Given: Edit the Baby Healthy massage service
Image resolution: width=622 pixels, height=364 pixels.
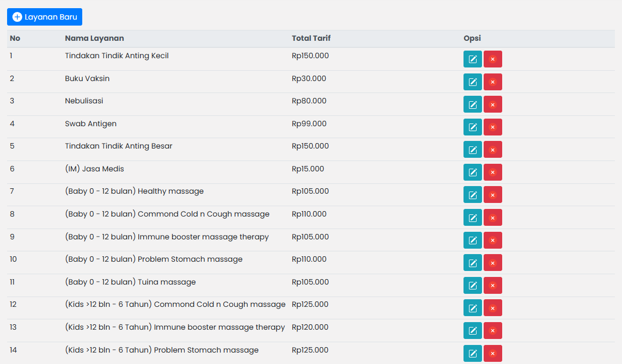Looking at the screenshot, I should [x=472, y=195].
